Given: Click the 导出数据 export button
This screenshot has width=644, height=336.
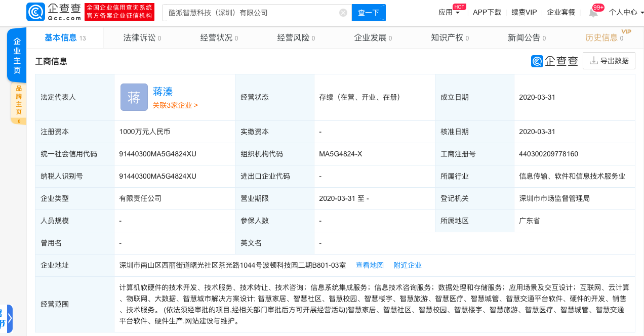Looking at the screenshot, I should 609,61.
